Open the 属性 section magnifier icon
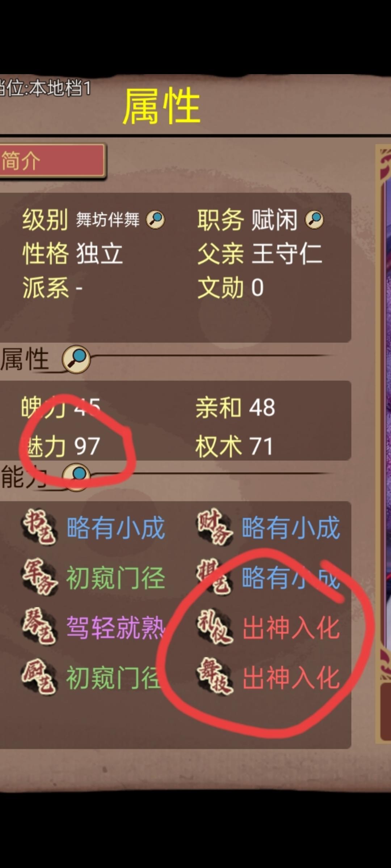The width and height of the screenshot is (391, 868). pos(76,359)
